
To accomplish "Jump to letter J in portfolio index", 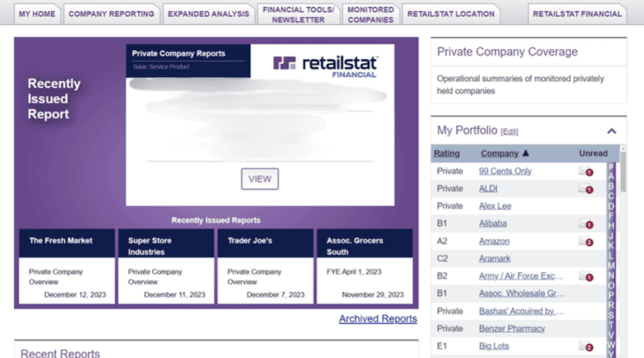I will [611, 236].
